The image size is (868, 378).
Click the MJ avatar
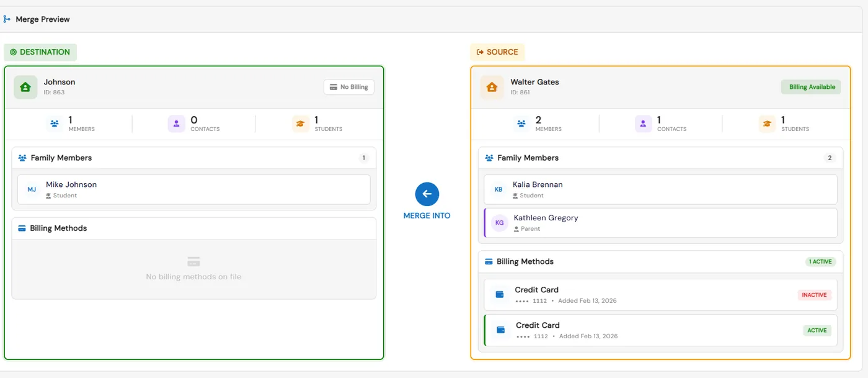[32, 189]
